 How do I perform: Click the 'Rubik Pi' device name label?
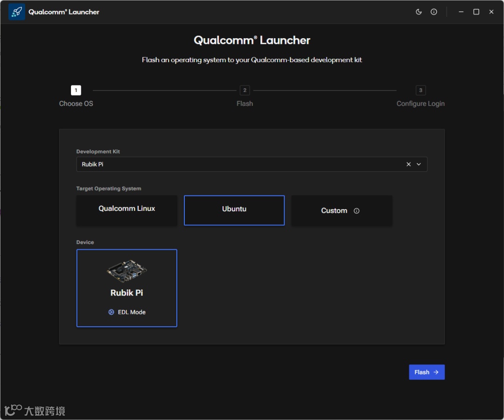point(126,293)
